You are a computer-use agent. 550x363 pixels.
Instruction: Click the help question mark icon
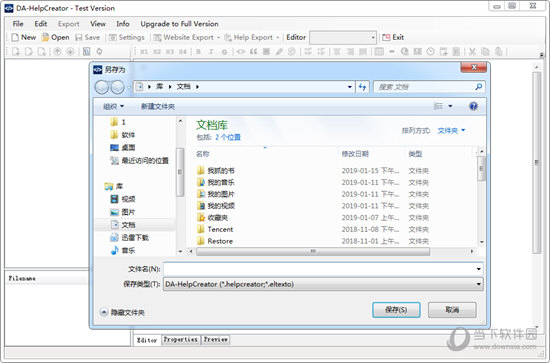(473, 106)
